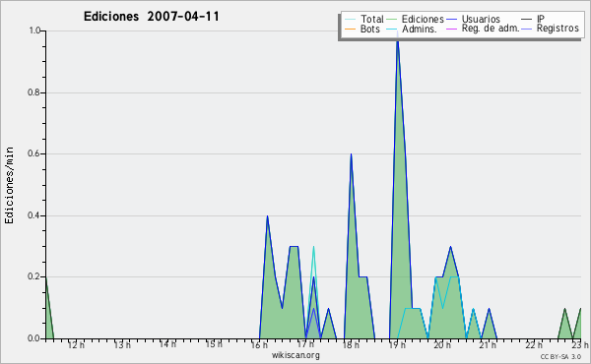Click the 0.2 y-axis tick label
The width and height of the screenshot is (591, 364).
[x=33, y=276]
